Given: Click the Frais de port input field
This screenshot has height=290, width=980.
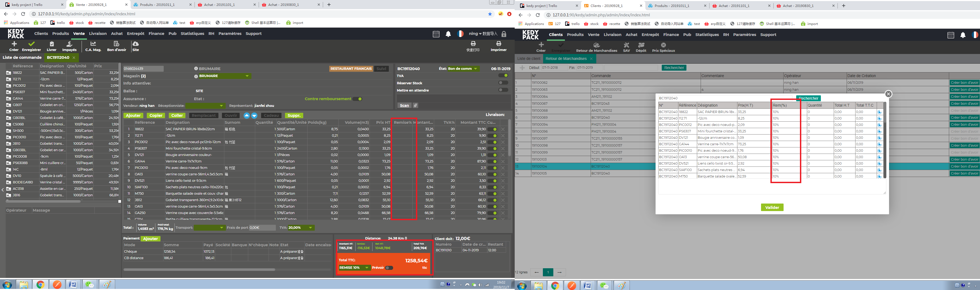Looking at the screenshot, I should click(262, 228).
